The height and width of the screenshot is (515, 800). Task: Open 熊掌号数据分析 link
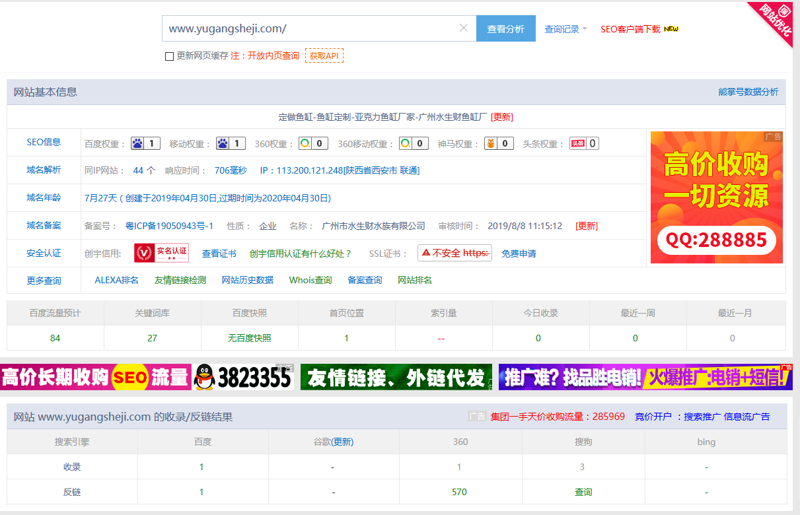tap(748, 92)
